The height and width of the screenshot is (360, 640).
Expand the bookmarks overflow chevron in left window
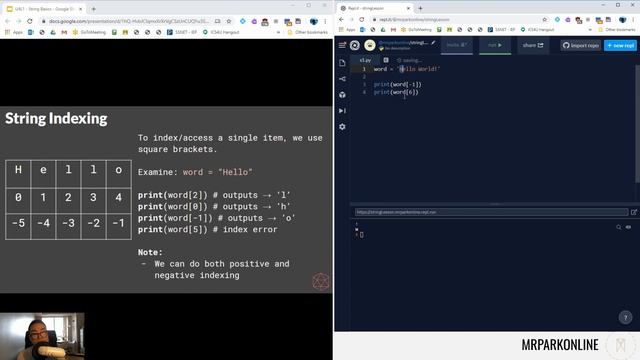tap(278, 32)
